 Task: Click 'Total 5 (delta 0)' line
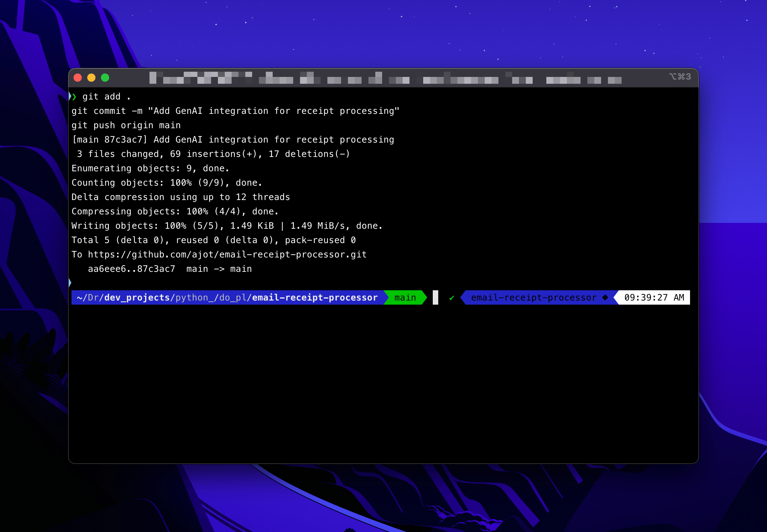tap(213, 240)
